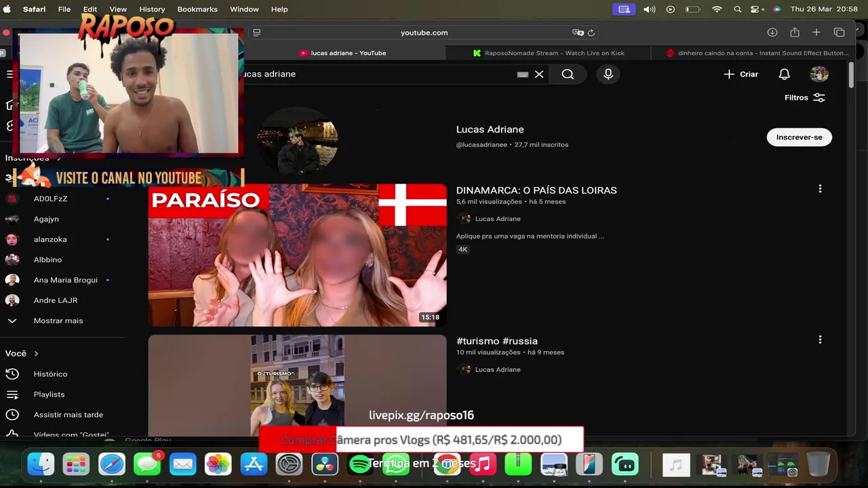Show Safari tab overview
The height and width of the screenshot is (488, 868).
click(839, 33)
